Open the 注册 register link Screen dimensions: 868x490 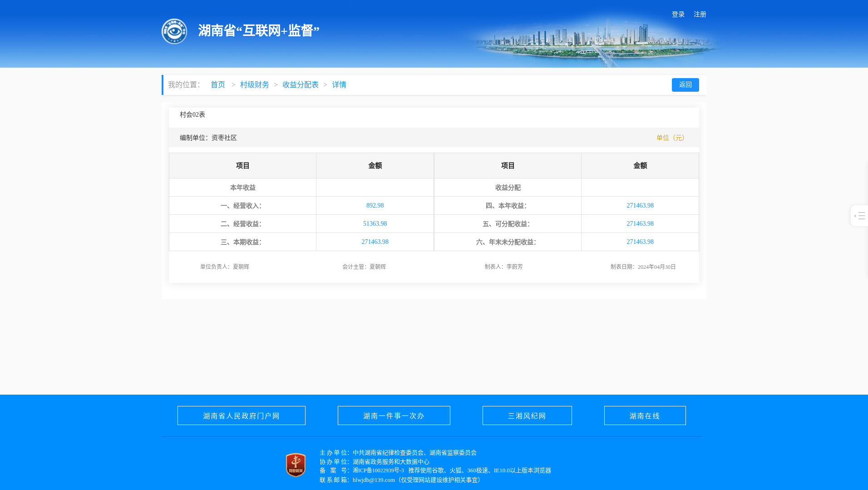coord(700,15)
